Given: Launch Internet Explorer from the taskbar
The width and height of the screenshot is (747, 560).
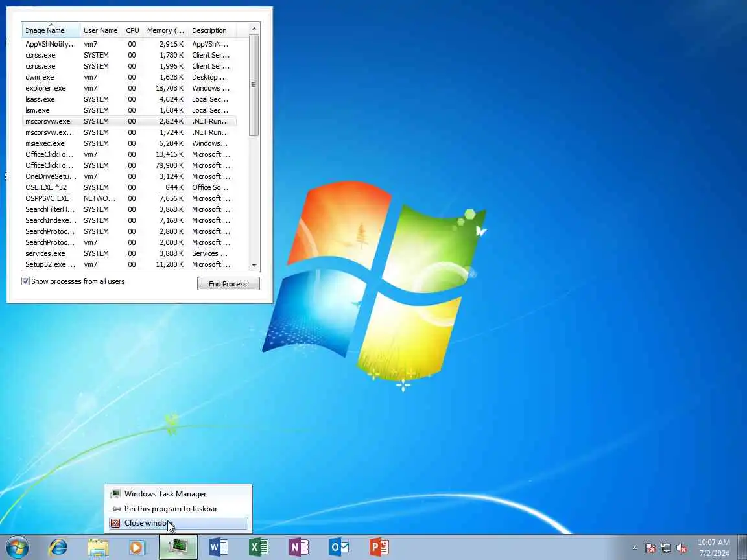Looking at the screenshot, I should pyautogui.click(x=58, y=548).
